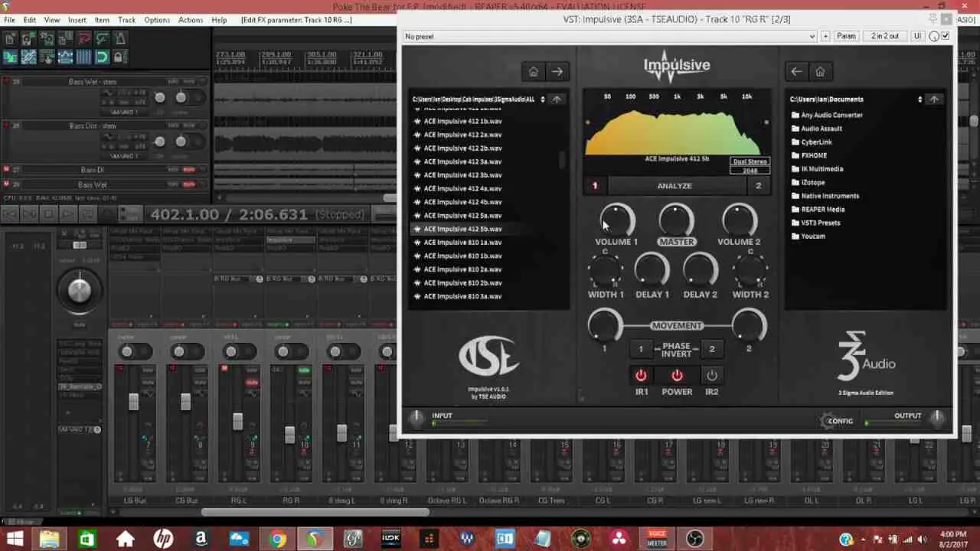This screenshot has width=980, height=551.
Task: Click the Param button in the plugin header
Action: click(845, 36)
